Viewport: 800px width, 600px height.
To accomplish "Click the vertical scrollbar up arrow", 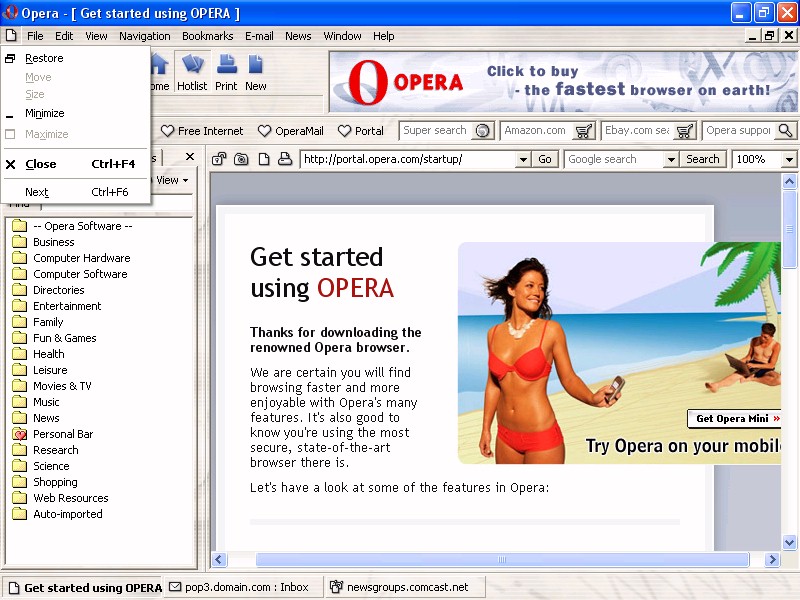I will tap(789, 181).
